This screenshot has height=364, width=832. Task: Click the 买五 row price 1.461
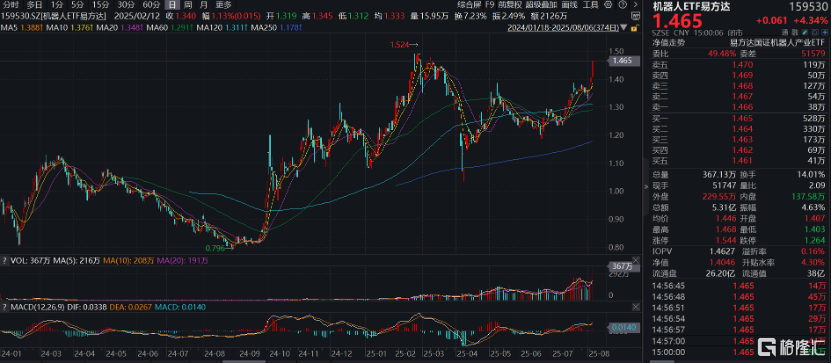point(742,160)
